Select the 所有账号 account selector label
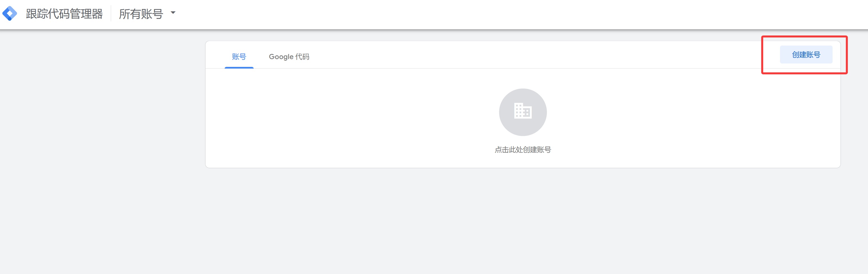 click(141, 14)
